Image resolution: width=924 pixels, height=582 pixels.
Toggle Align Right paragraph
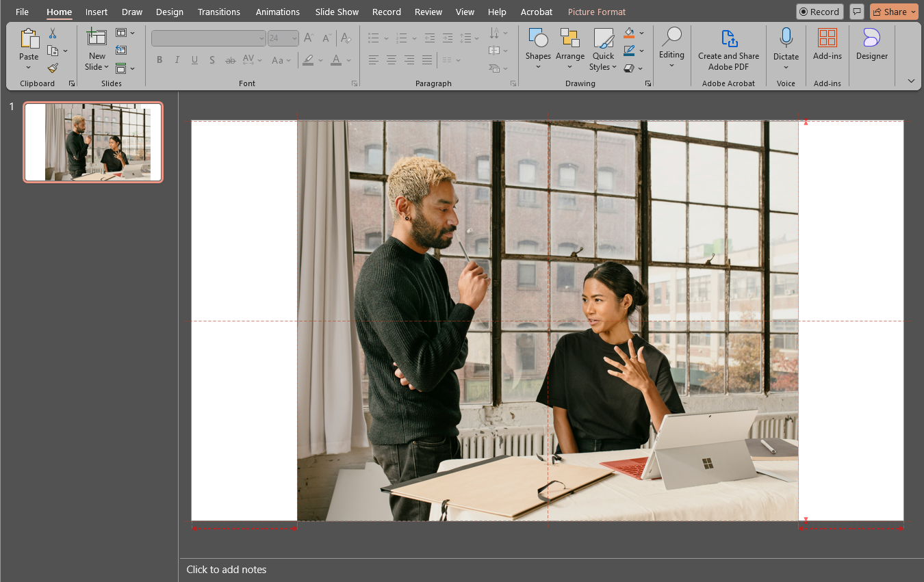pyautogui.click(x=409, y=60)
